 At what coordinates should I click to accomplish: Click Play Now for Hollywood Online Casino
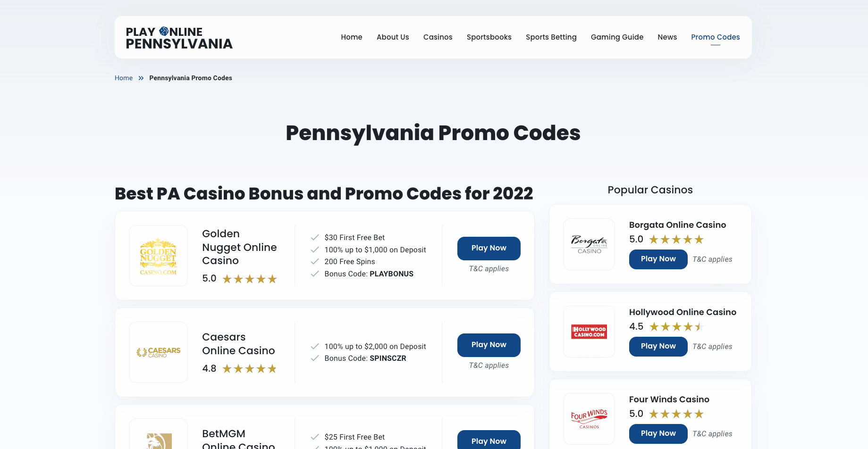(x=658, y=347)
